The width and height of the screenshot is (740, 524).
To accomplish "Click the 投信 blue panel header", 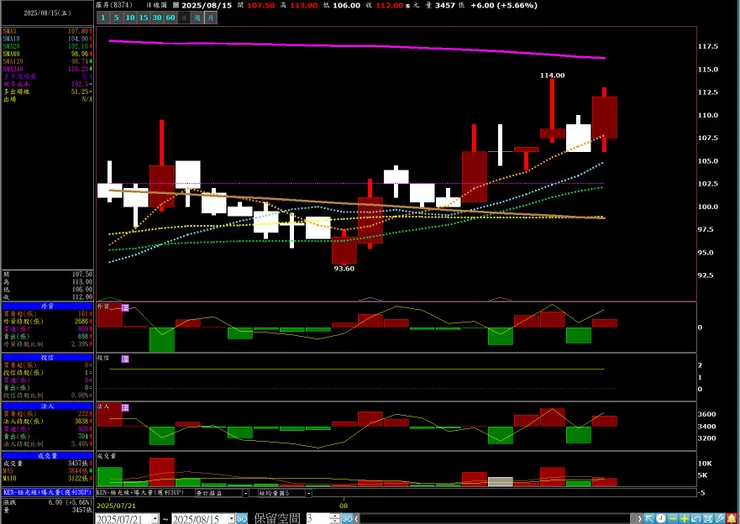I will [47, 358].
